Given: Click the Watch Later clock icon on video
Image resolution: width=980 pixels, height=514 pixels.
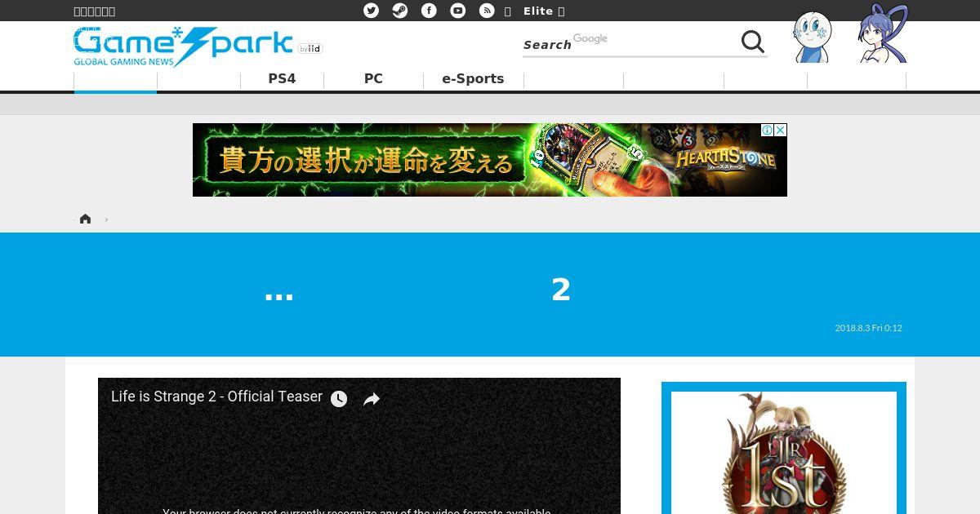Looking at the screenshot, I should tap(339, 399).
